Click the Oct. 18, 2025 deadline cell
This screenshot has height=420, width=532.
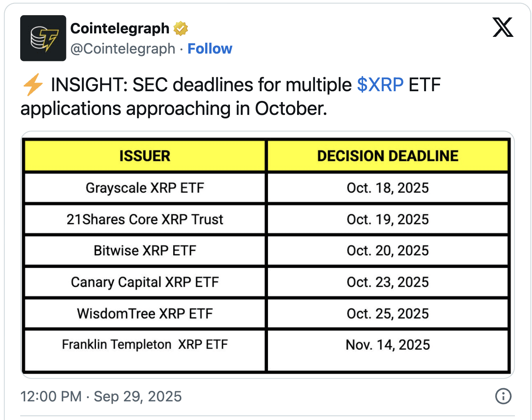click(x=388, y=188)
